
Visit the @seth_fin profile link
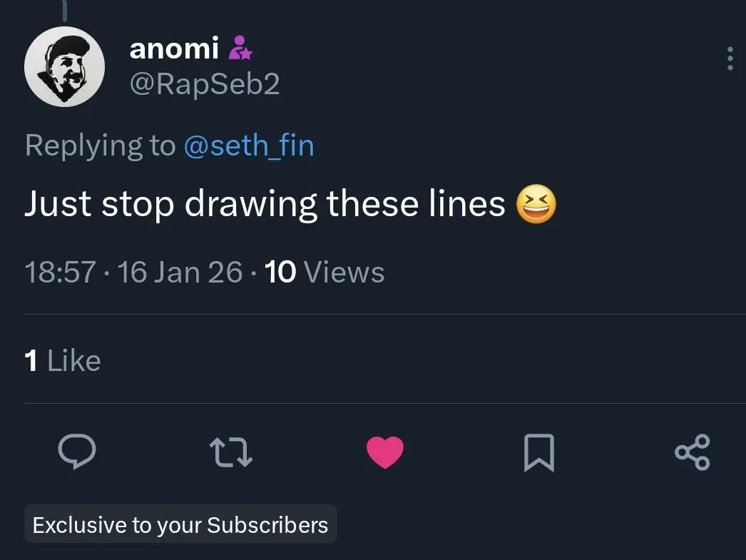coord(248,146)
